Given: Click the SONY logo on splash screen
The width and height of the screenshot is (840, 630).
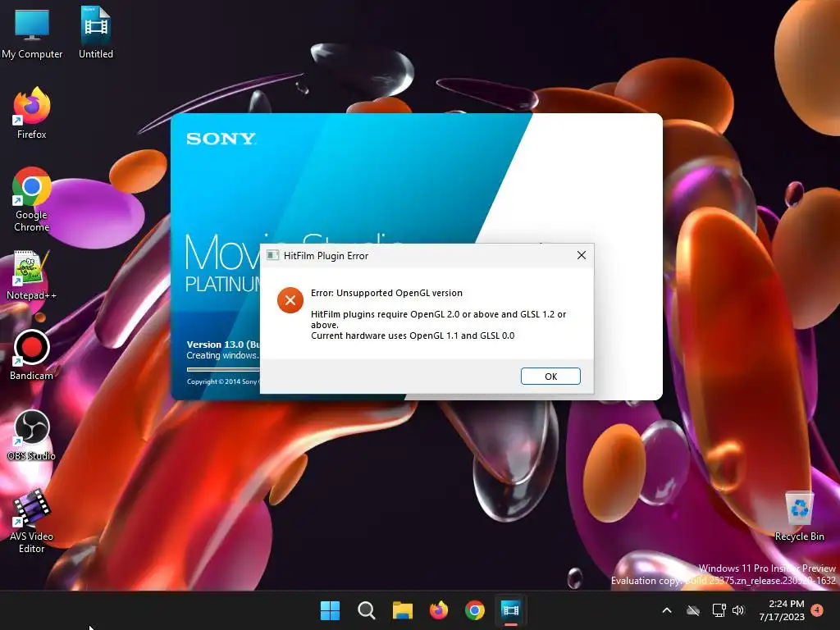Looking at the screenshot, I should [221, 139].
